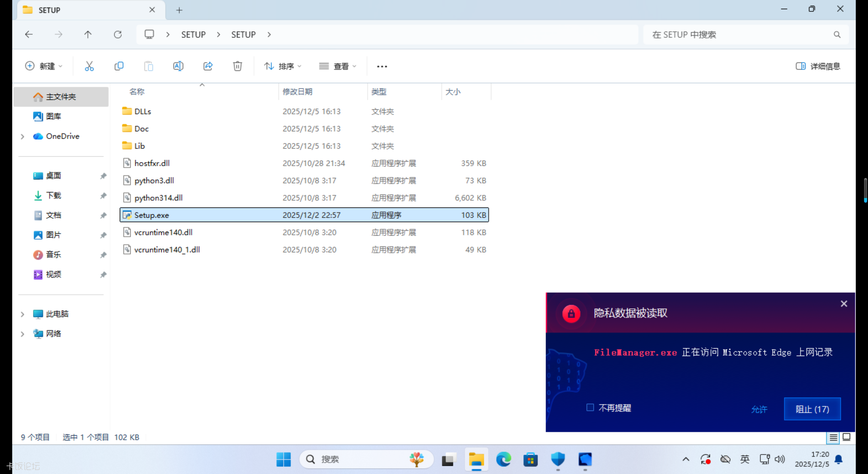This screenshot has width=868, height=474.
Task: Click the Copy icon in toolbar
Action: click(x=119, y=66)
